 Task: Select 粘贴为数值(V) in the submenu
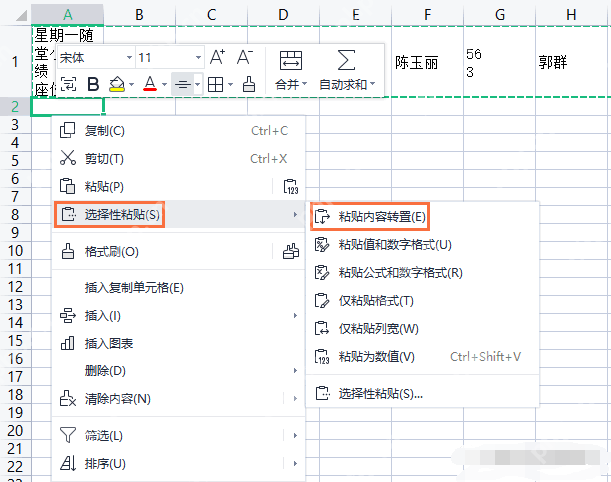(x=423, y=357)
